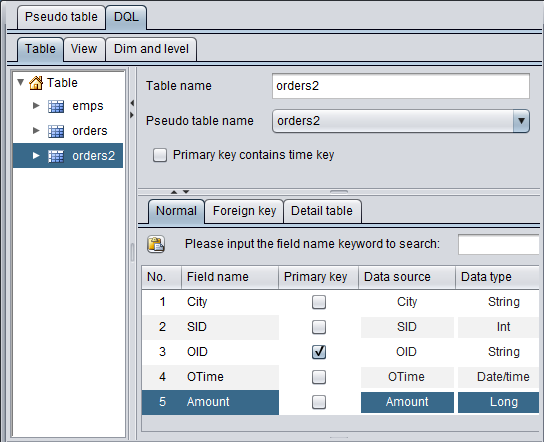Click the home icon of Table root

coord(36,83)
